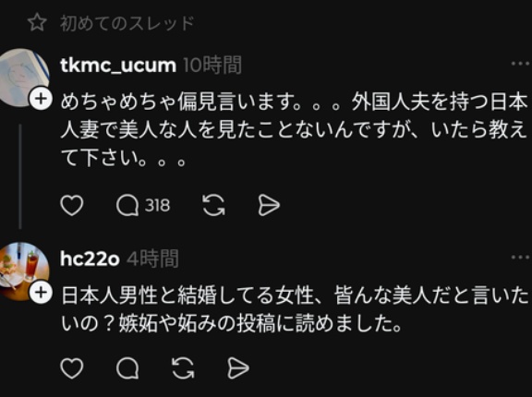Follow hc22o using plus badge
Viewport: 532px width, 397px height.
[x=41, y=293]
